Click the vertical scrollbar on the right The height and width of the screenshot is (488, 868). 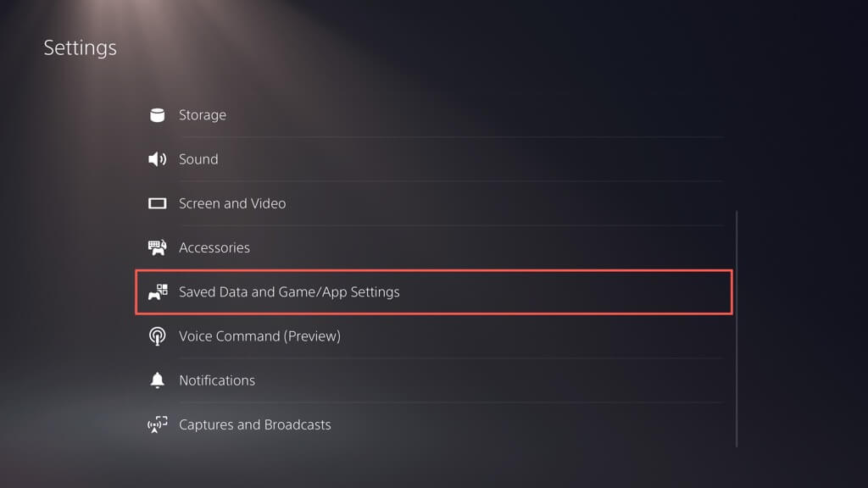click(737, 329)
